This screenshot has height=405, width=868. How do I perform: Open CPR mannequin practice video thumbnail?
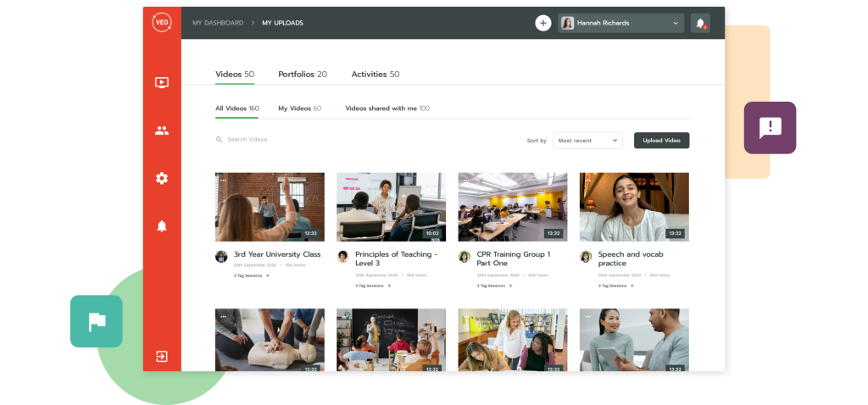pyautogui.click(x=270, y=340)
